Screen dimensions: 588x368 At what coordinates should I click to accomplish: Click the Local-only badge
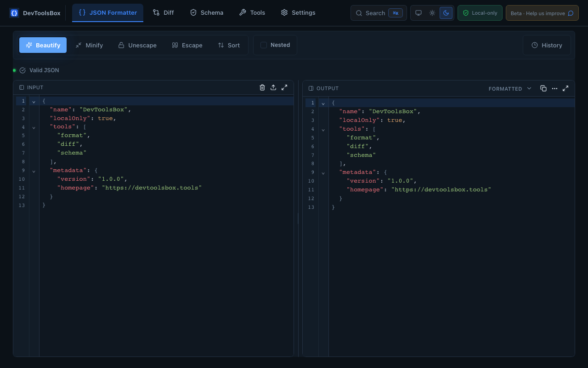tap(480, 13)
